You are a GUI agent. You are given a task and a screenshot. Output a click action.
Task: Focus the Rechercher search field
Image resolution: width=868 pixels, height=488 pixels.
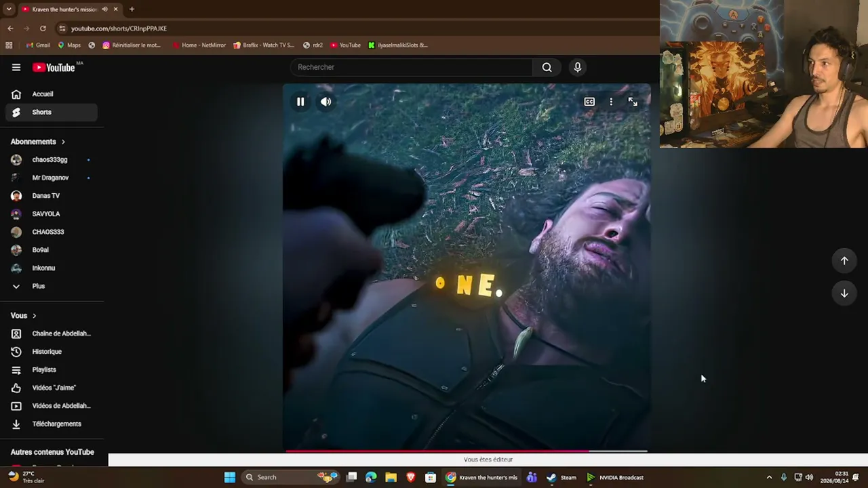412,67
